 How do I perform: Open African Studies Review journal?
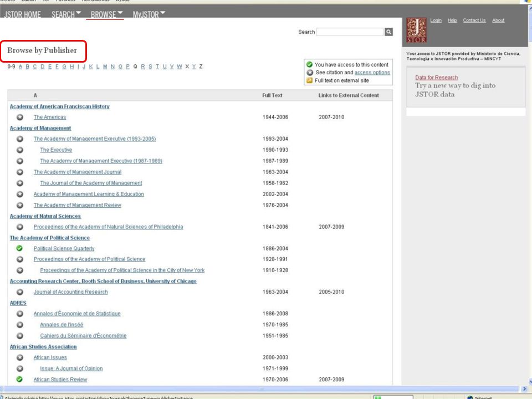[x=60, y=379]
